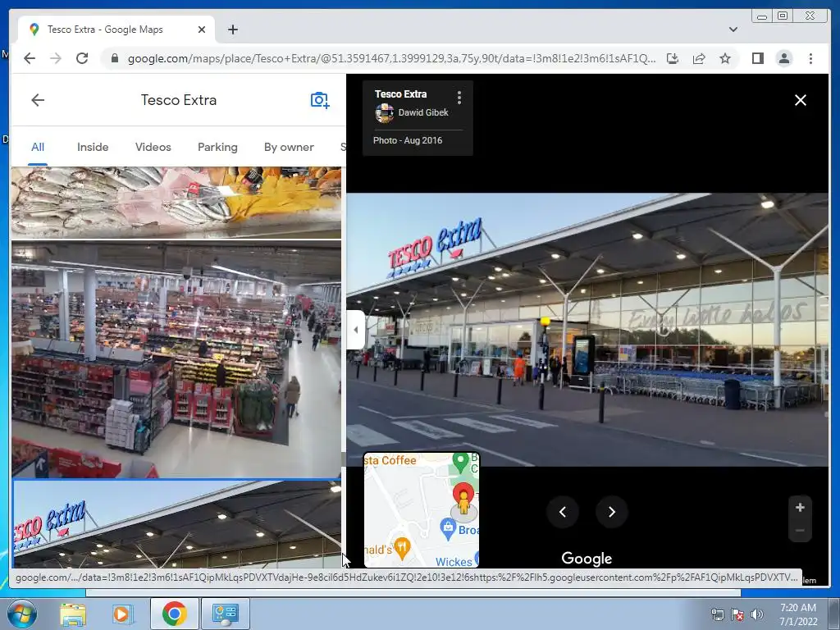Click the Photo - Aug 2016 label

click(x=408, y=140)
